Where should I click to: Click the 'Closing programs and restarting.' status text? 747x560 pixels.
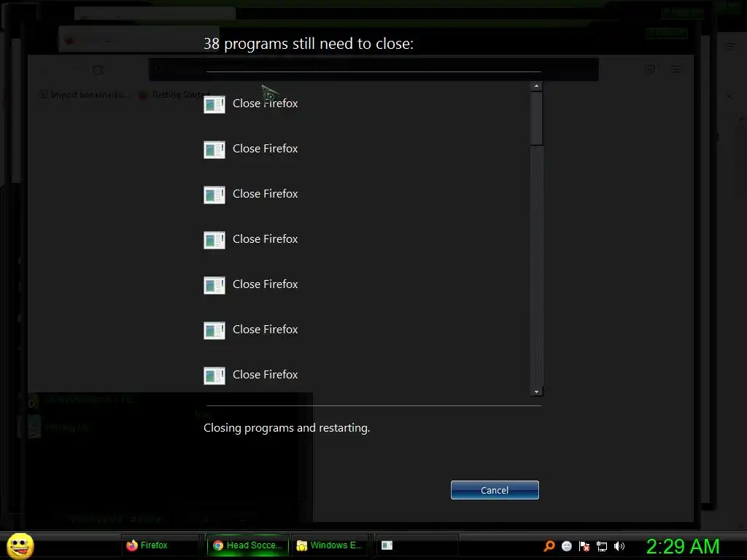click(286, 427)
